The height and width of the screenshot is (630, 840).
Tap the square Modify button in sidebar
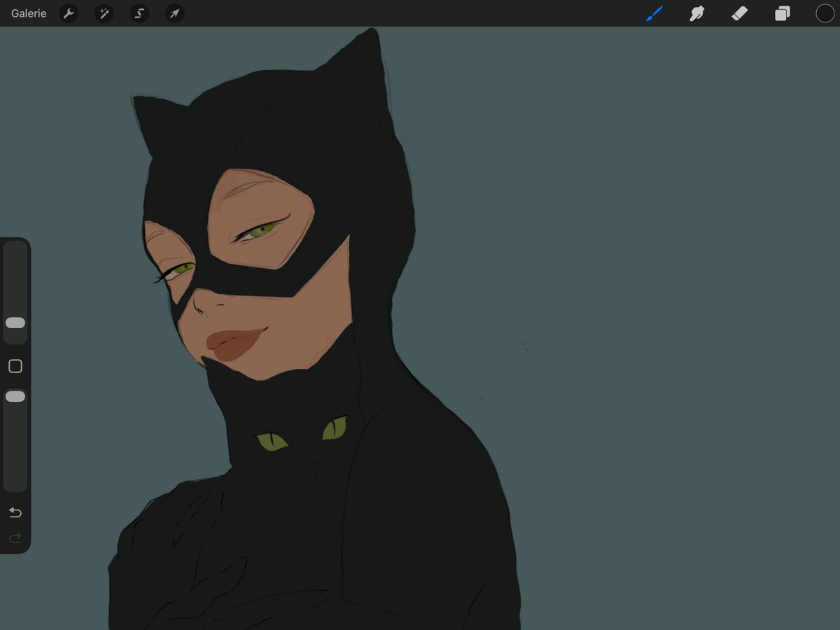15,366
